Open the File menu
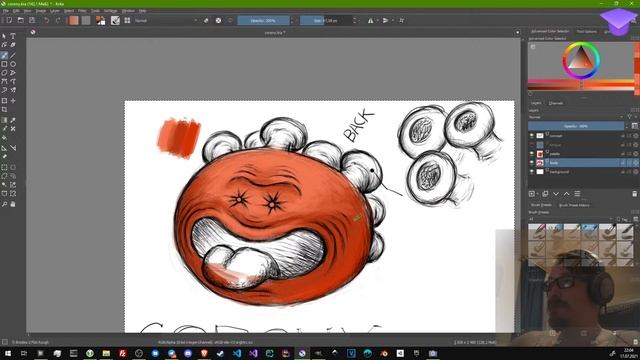The width and height of the screenshot is (640, 360). point(6,11)
